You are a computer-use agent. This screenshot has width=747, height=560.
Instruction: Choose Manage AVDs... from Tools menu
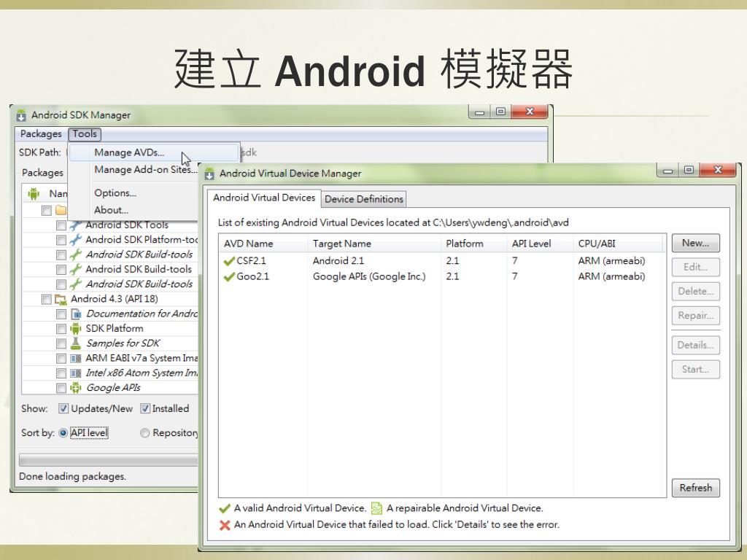(x=154, y=153)
